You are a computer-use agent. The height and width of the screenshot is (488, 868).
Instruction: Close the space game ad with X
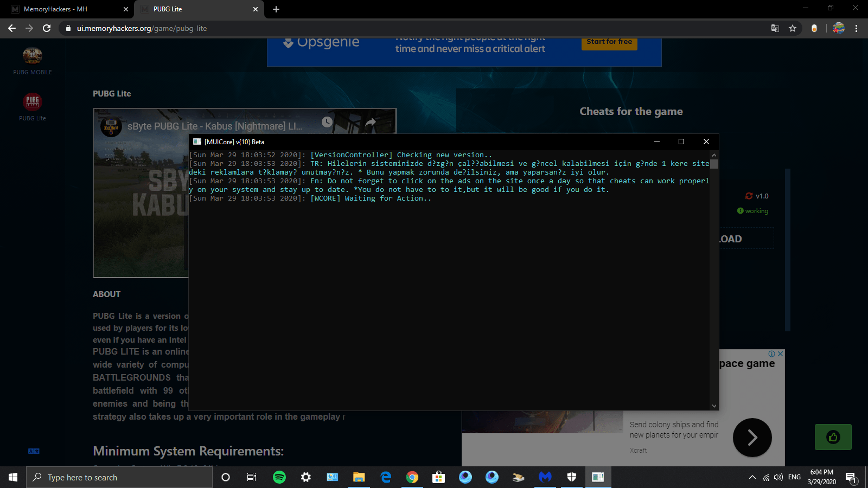coord(781,354)
